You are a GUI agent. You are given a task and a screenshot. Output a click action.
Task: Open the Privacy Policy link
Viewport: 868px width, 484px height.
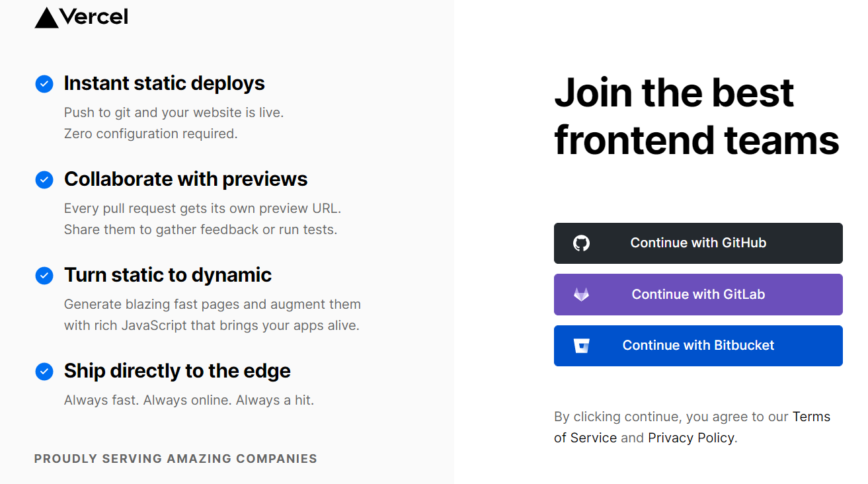coord(691,438)
